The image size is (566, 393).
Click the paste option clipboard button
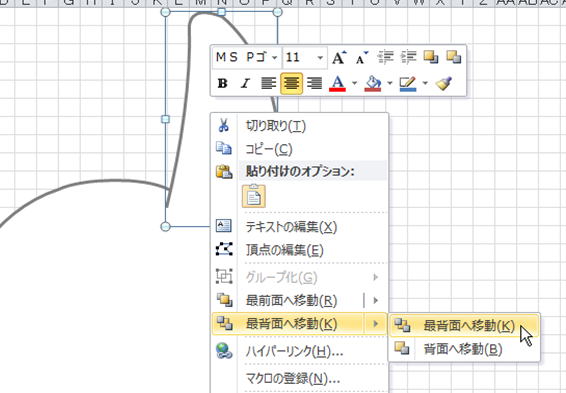pyautogui.click(x=254, y=196)
